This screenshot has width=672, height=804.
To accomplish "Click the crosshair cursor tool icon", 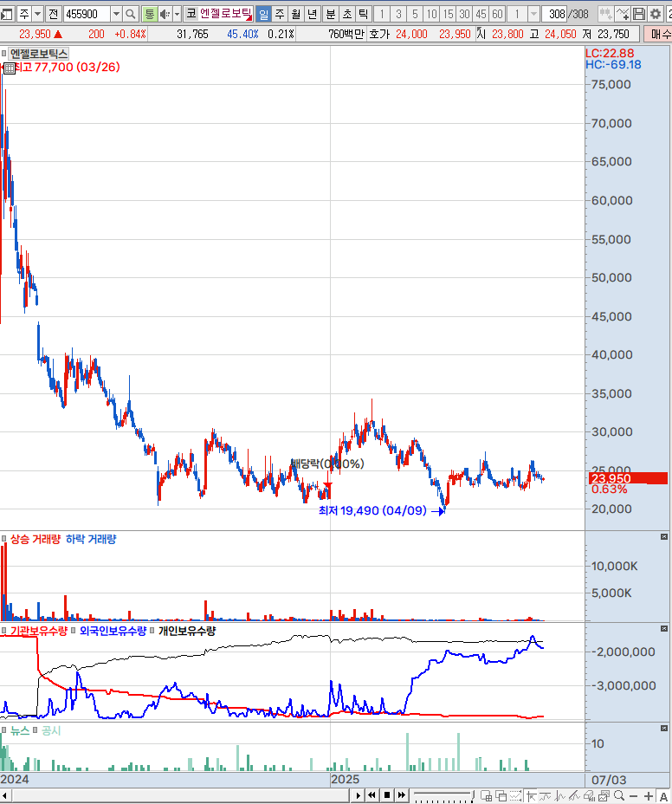I will [x=531, y=796].
